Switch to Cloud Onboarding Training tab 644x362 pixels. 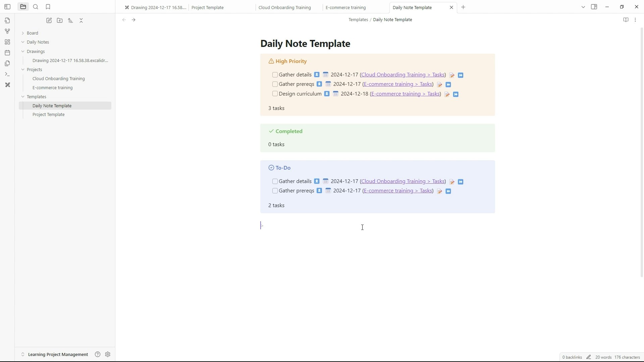coord(284,7)
